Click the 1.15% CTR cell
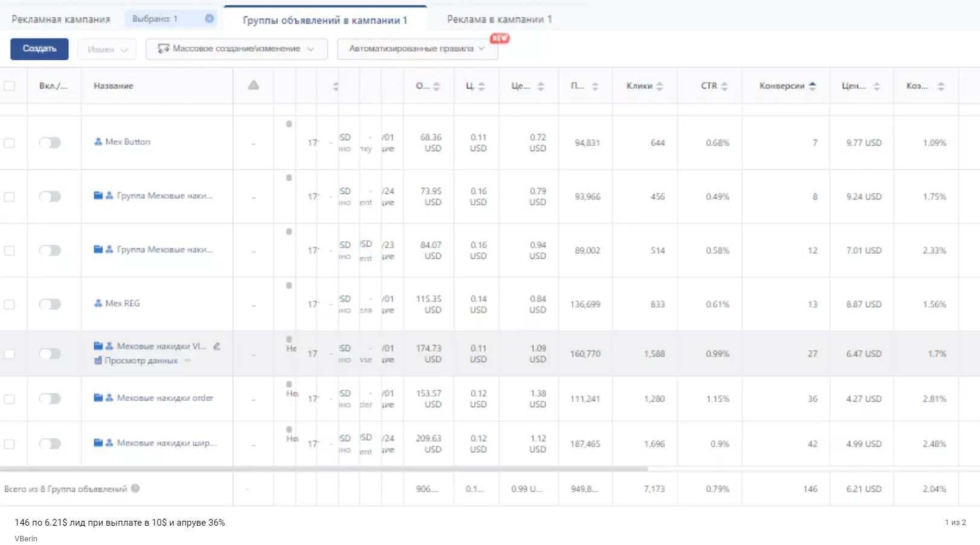 click(718, 399)
